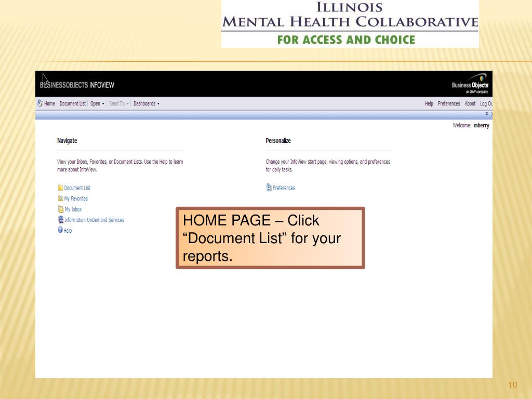
Task: Open the Document List folder icon under Navigate
Action: (x=60, y=188)
